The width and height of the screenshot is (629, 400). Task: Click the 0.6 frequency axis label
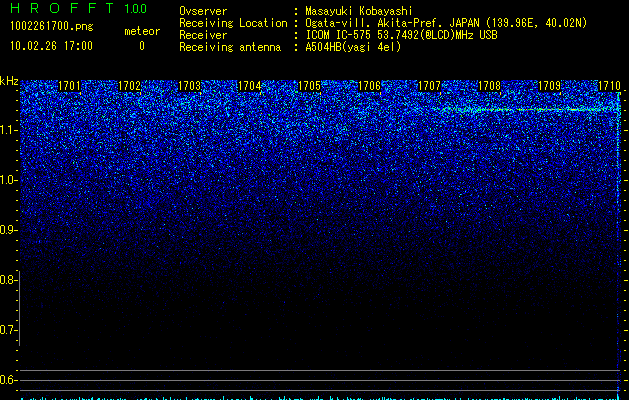click(x=8, y=380)
